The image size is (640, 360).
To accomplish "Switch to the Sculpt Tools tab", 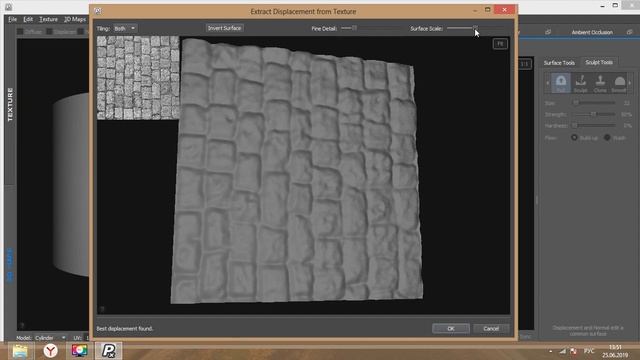I will 599,62.
